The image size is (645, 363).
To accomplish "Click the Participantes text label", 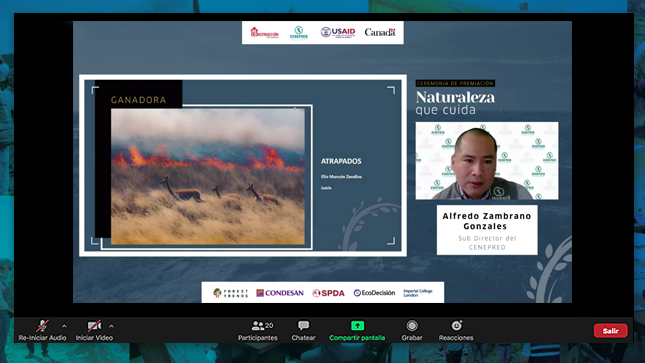I will [258, 338].
